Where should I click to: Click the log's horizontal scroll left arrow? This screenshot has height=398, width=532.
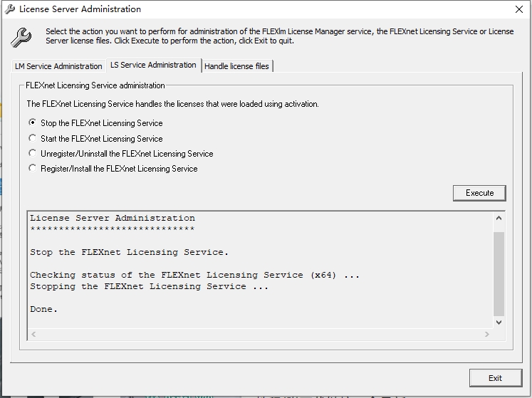click(x=33, y=334)
